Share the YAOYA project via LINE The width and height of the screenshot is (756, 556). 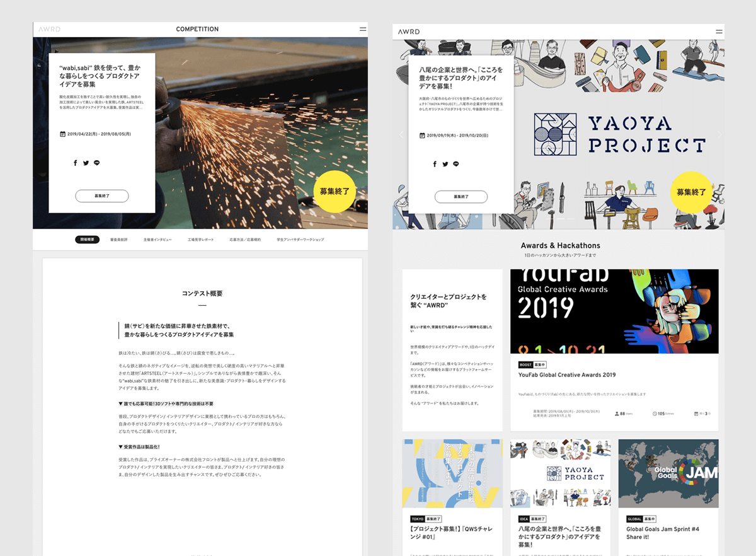pos(455,164)
